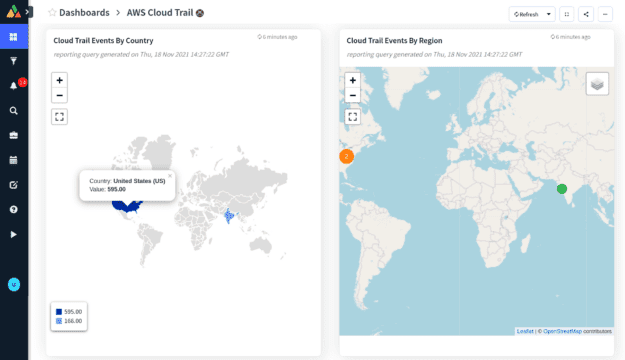Click the 'Value: 595.00' tooltip text
Screen dimensions: 625x360
[x=108, y=189]
